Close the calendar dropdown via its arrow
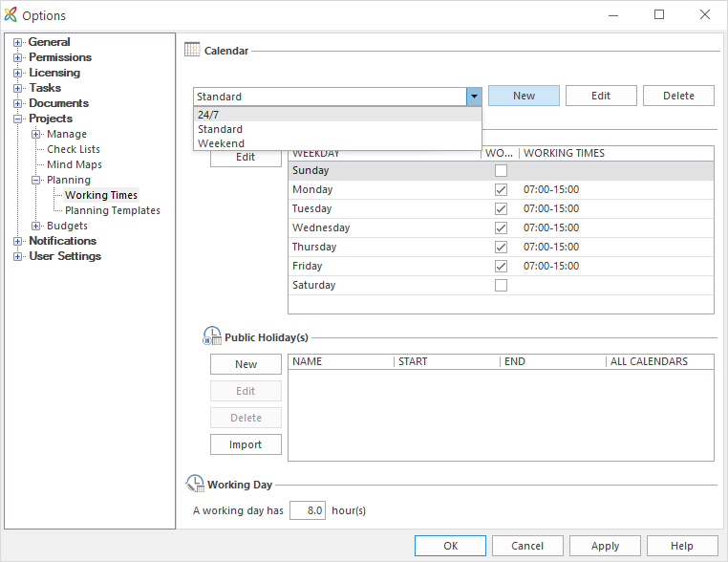728x562 pixels. click(474, 97)
